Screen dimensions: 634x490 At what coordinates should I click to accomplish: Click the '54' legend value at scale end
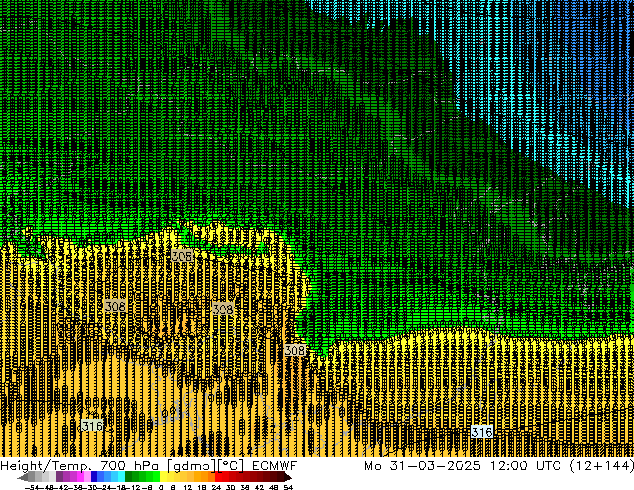[x=288, y=487]
